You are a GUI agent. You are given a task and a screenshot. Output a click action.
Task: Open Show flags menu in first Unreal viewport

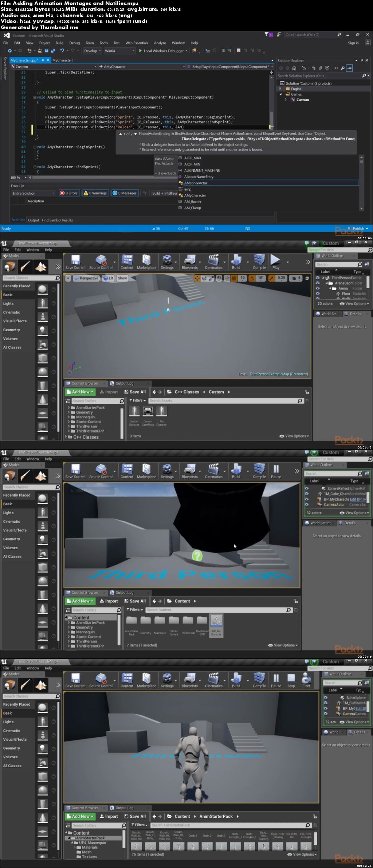point(122,278)
